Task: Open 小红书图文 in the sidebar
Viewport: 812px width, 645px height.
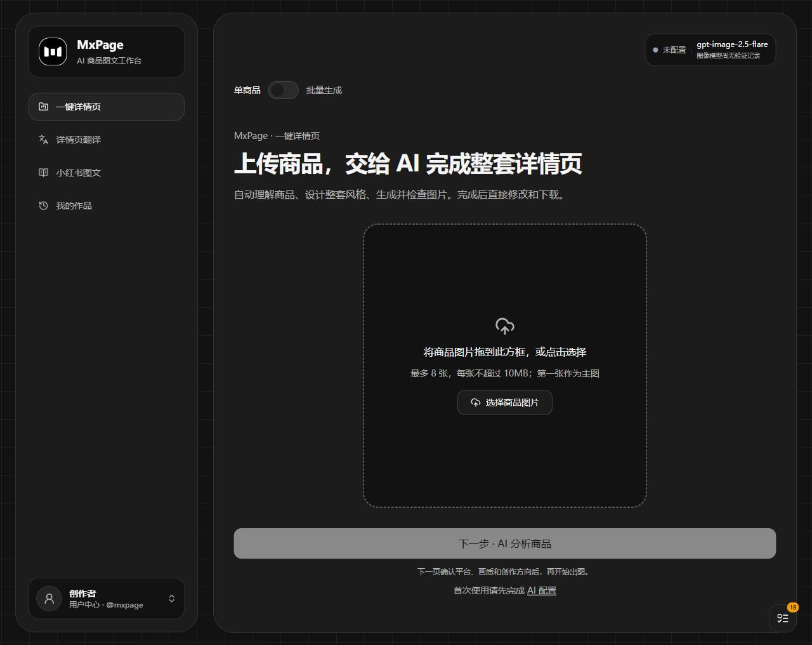Action: click(107, 173)
